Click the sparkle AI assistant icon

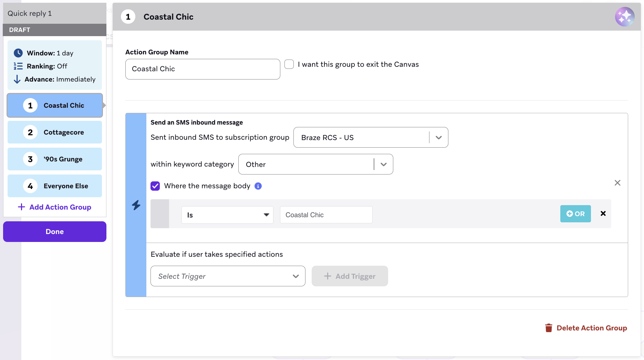point(625,17)
